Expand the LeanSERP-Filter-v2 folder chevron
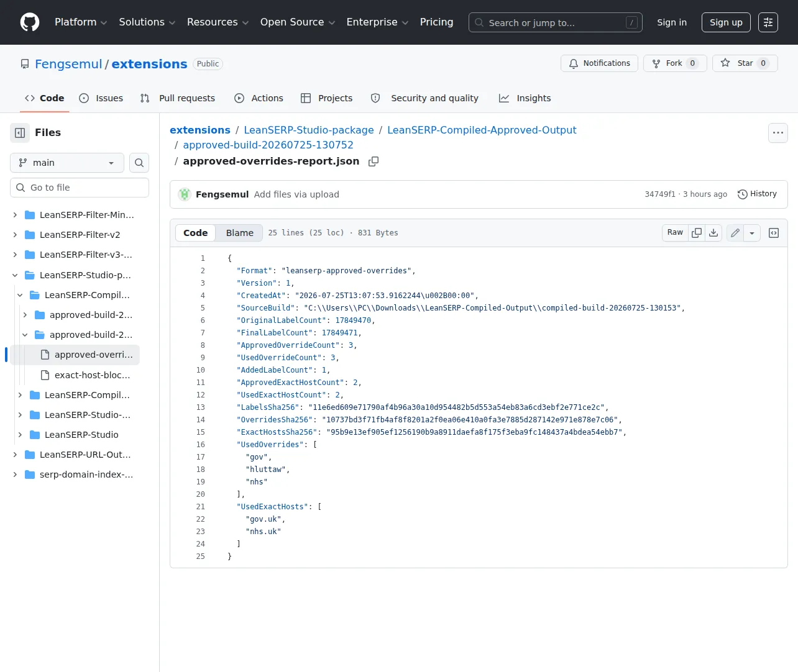 [15, 235]
